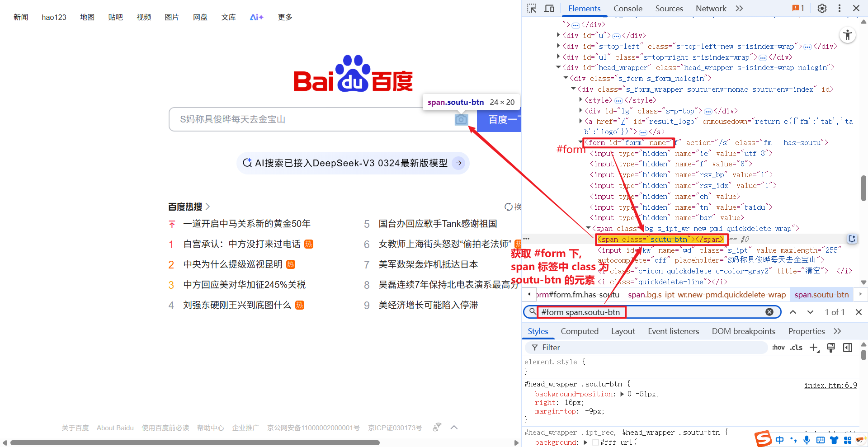Toggle computed styles sidebar icon
Screen dimensions: 868x447
848,347
